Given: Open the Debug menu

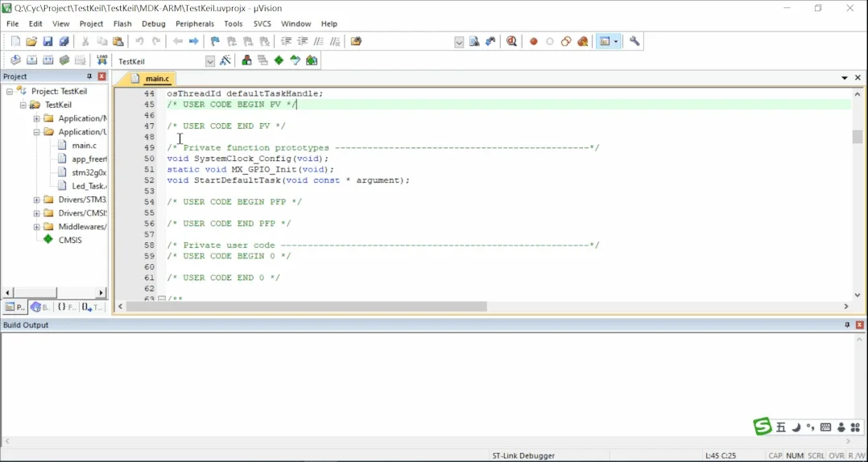Looking at the screenshot, I should pyautogui.click(x=153, y=24).
